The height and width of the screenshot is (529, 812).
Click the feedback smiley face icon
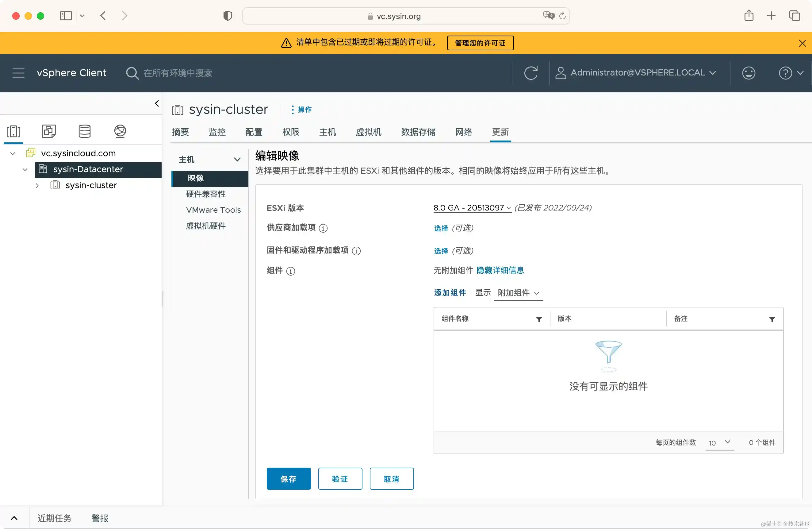(749, 73)
